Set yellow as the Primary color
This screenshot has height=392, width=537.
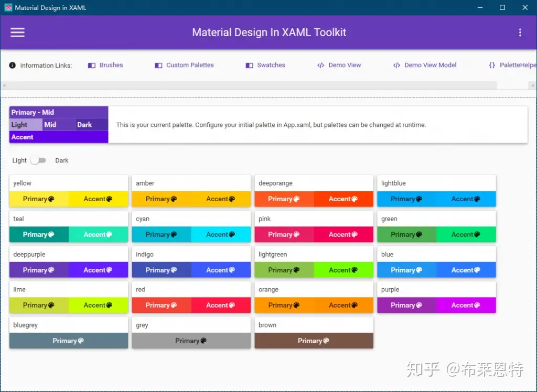pyautogui.click(x=39, y=199)
